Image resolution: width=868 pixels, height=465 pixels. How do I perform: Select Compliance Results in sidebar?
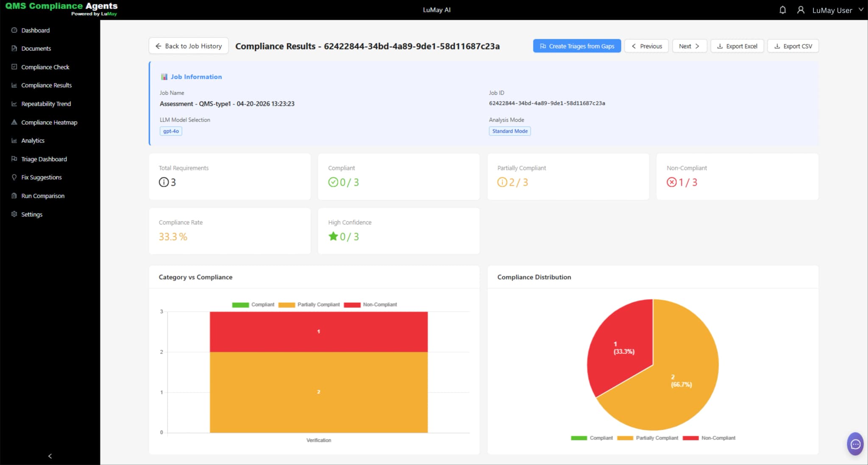pos(46,85)
